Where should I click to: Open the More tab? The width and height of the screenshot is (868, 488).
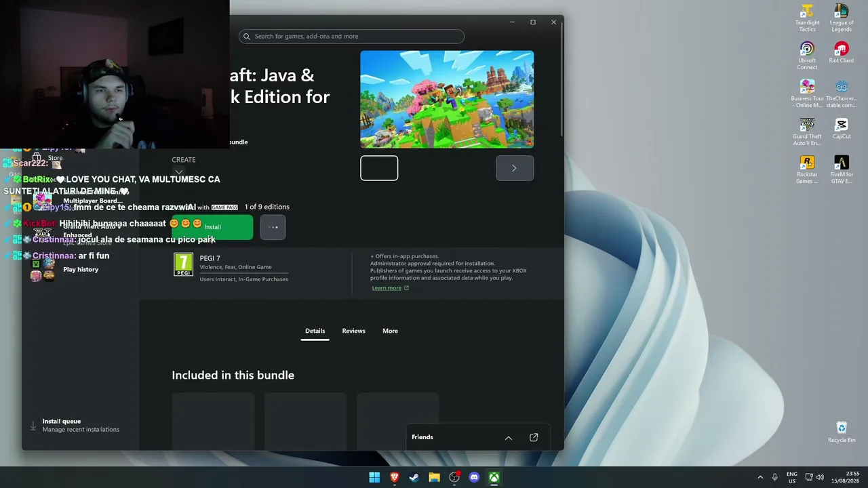point(390,331)
